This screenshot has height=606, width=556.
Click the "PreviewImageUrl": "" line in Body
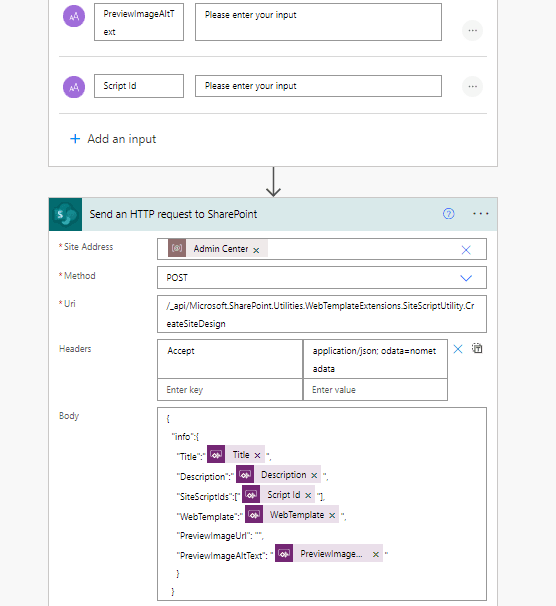(220, 536)
